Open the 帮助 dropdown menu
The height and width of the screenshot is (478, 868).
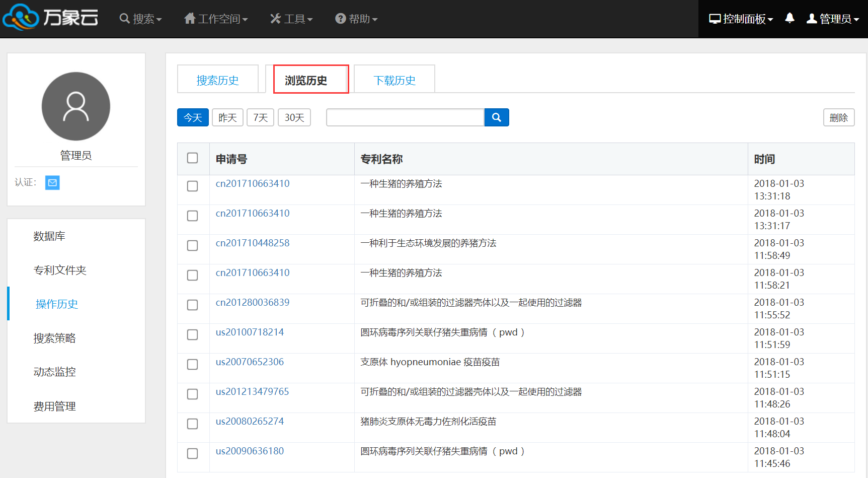(356, 19)
